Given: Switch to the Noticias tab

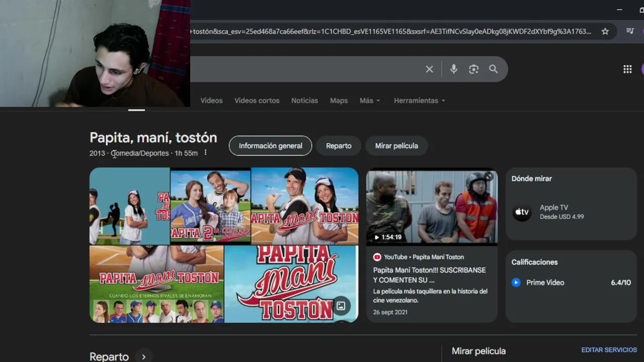Looking at the screenshot, I should click(x=304, y=101).
